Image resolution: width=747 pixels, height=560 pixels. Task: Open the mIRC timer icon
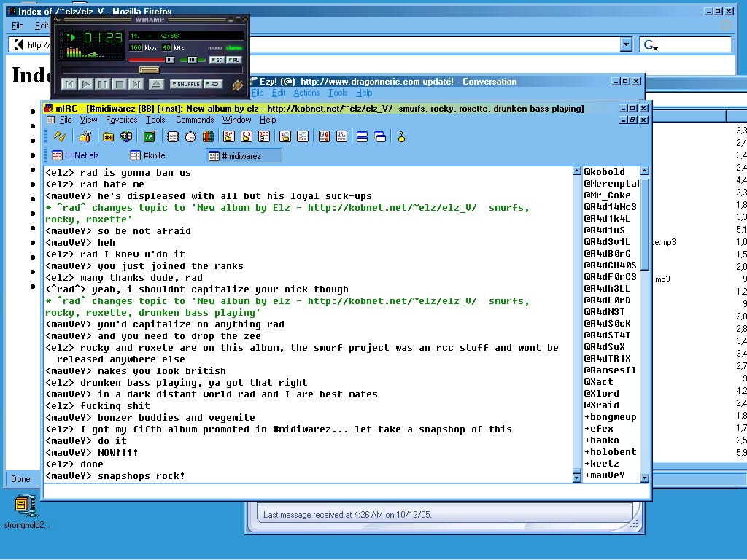click(190, 137)
